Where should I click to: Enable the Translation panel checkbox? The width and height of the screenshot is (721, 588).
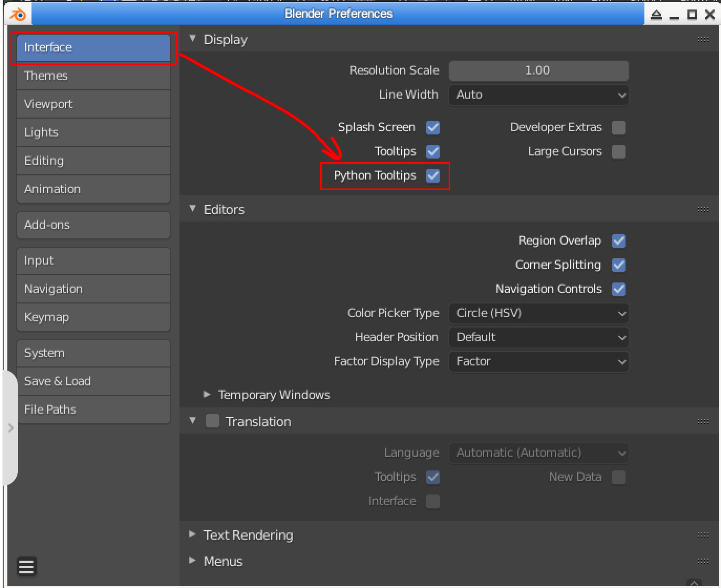click(x=212, y=421)
